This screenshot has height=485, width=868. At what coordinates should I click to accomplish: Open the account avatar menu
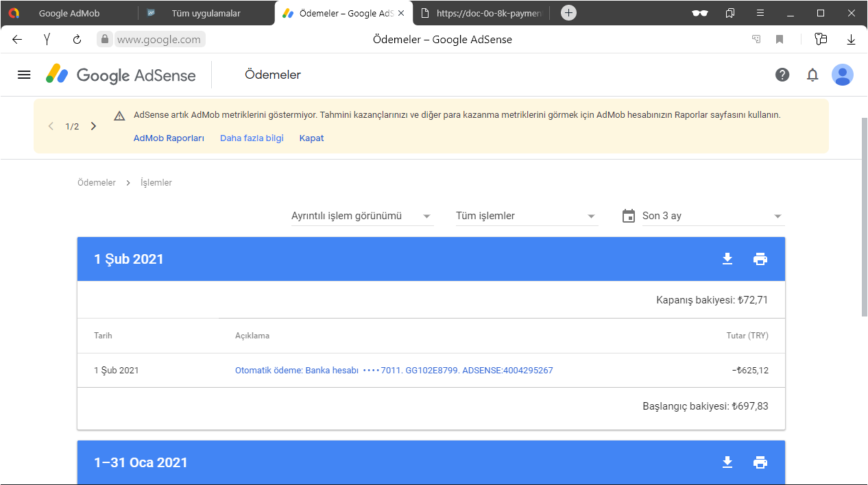pyautogui.click(x=843, y=75)
